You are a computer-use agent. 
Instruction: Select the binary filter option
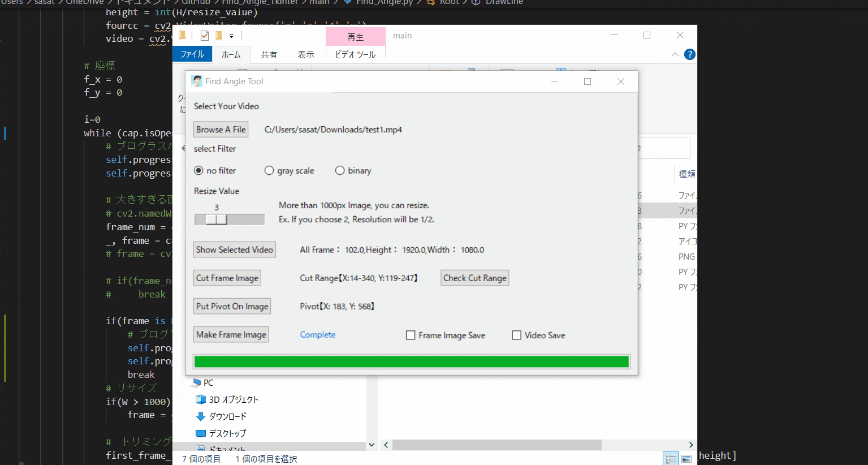pos(340,170)
